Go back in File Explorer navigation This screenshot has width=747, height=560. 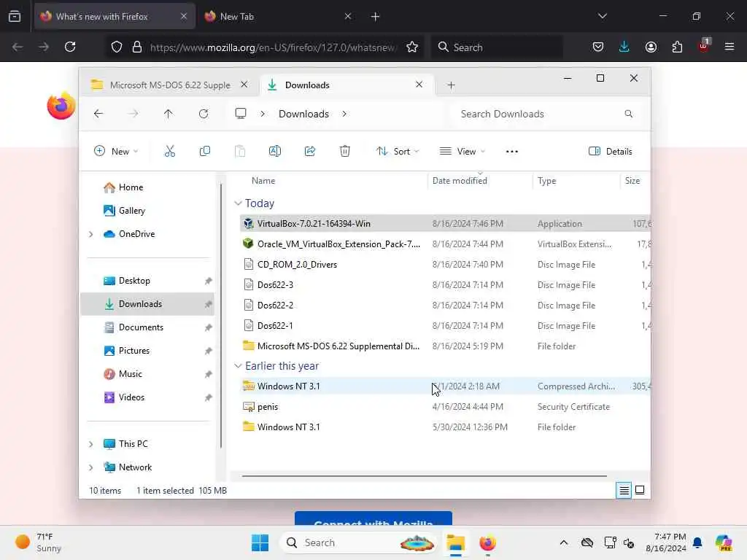[98, 114]
